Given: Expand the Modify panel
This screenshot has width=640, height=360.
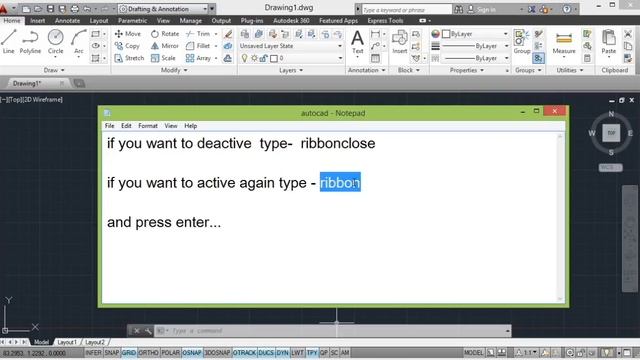Looking at the screenshot, I should 174,70.
